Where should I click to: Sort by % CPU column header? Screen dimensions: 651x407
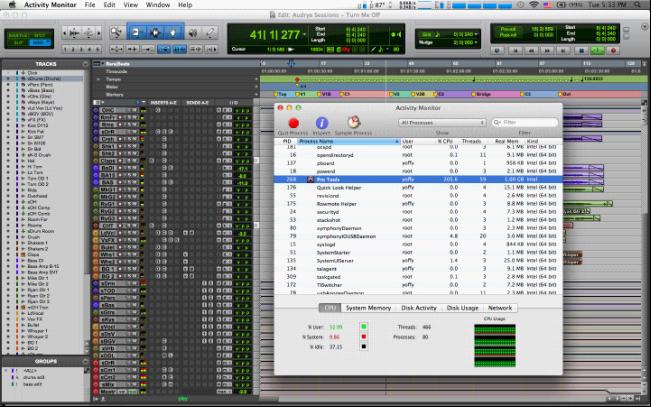tap(445, 141)
